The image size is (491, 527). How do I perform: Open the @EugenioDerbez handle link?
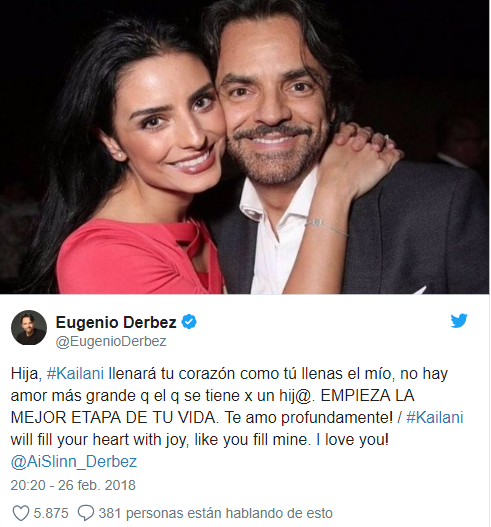tap(111, 341)
